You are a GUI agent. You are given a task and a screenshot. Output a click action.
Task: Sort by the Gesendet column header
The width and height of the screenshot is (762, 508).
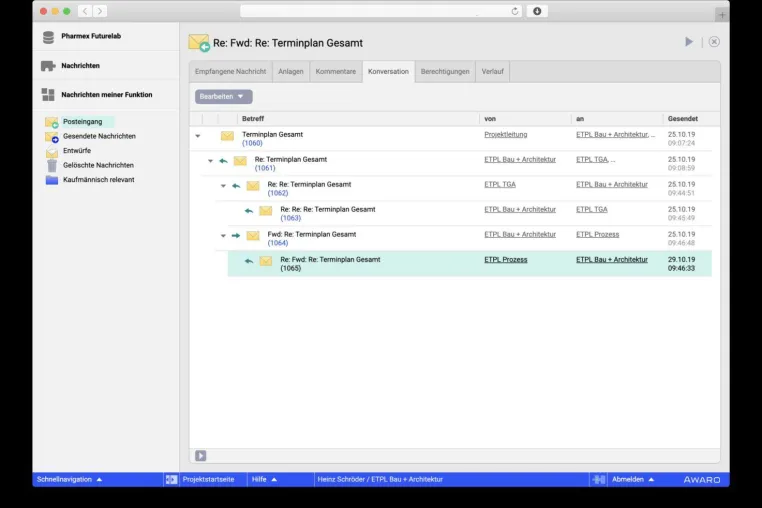683,119
